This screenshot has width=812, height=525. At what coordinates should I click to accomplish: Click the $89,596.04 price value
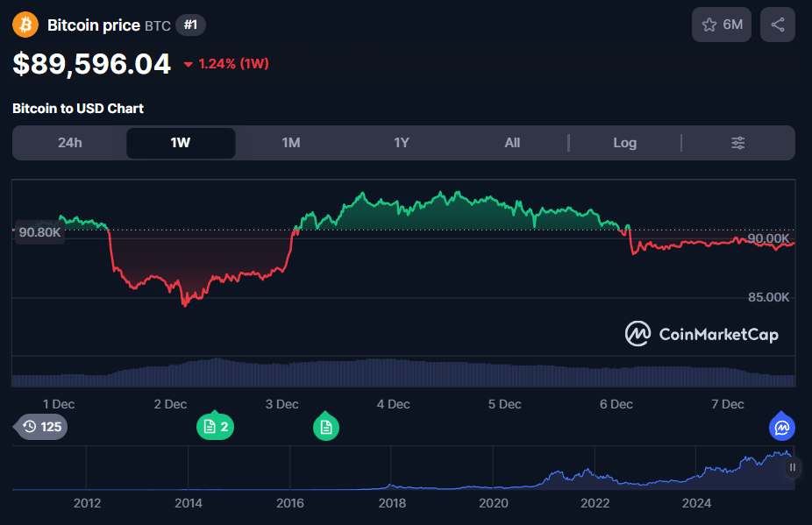pyautogui.click(x=92, y=64)
